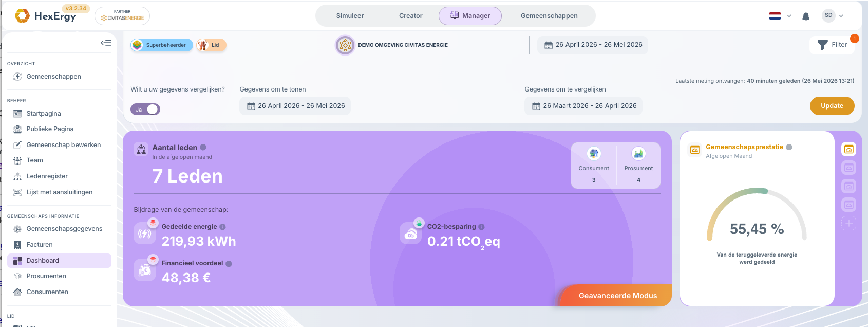868x327 pixels.
Task: Open the SD user account menu
Action: click(x=833, y=16)
